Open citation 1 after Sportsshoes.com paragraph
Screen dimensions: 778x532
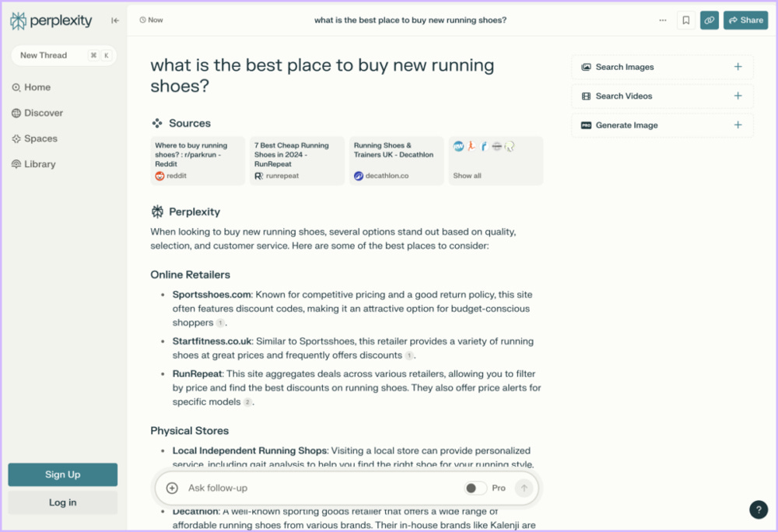click(220, 323)
